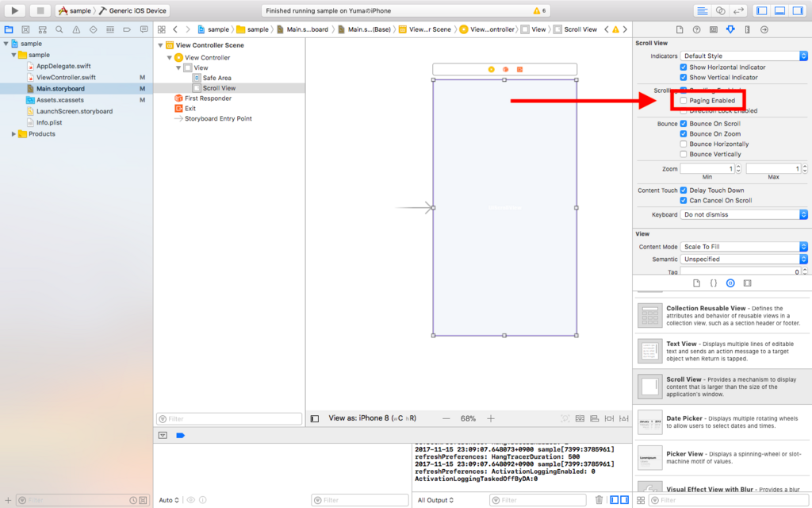This screenshot has width=812, height=508.
Task: Uncheck Can Cancel On Scroll
Action: 683,200
